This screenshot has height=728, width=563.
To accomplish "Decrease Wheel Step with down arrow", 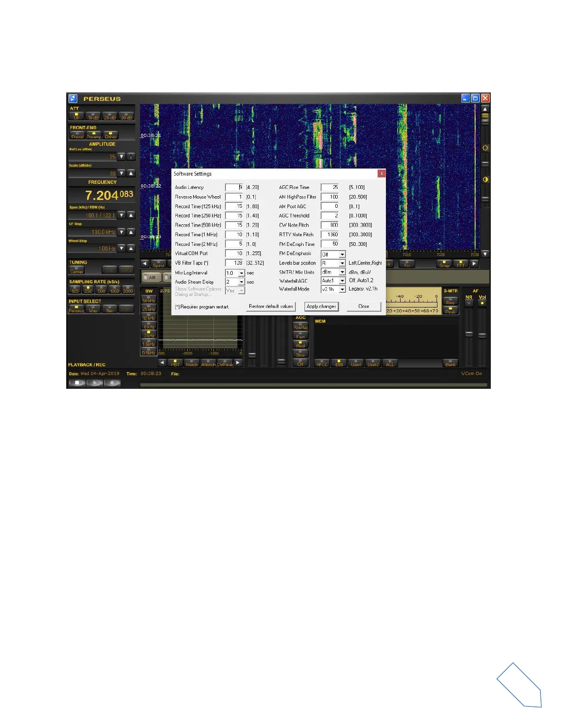I will pos(121,248).
